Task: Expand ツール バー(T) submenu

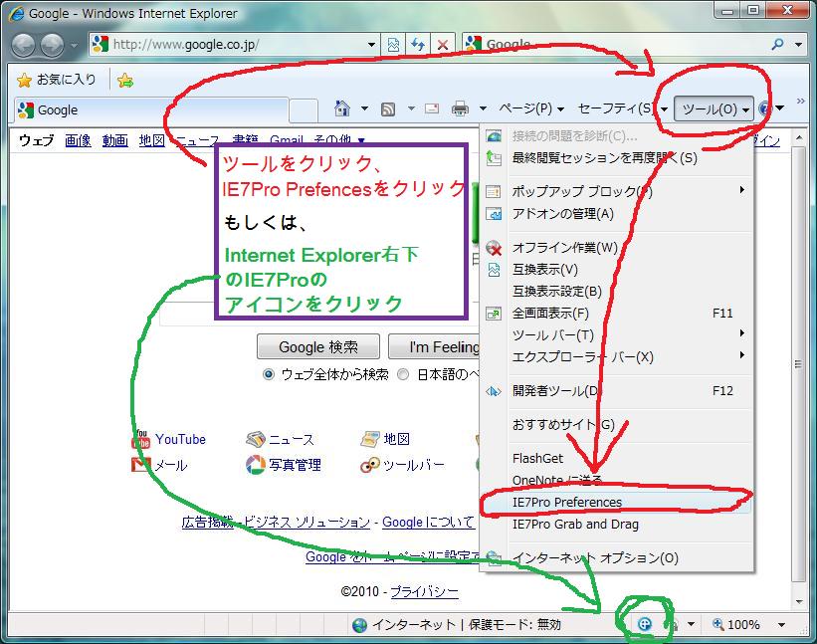Action: 742,333
